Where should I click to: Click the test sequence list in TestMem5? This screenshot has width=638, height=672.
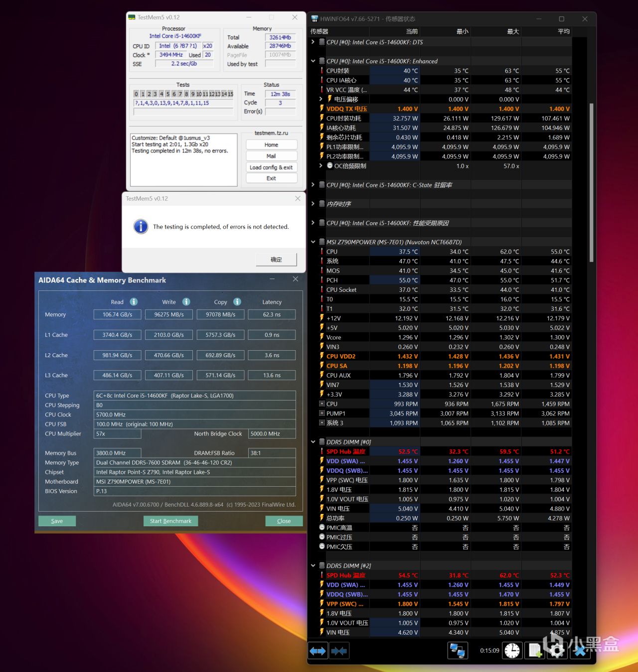click(183, 103)
